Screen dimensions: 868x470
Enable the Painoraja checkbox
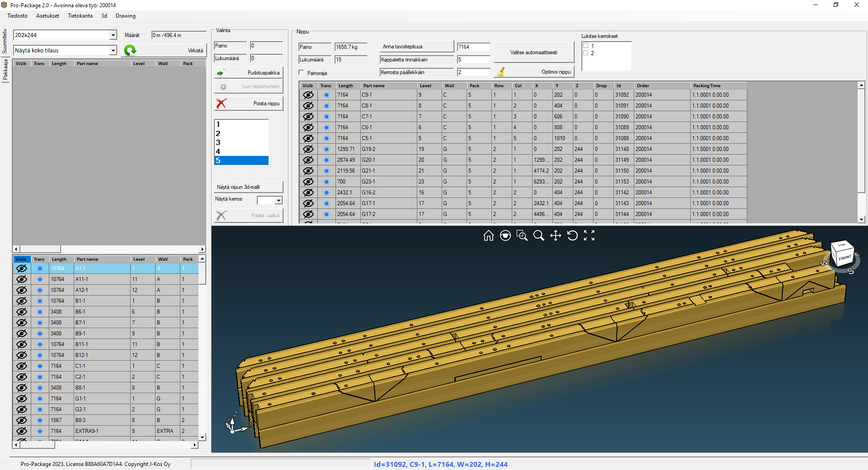pos(302,73)
